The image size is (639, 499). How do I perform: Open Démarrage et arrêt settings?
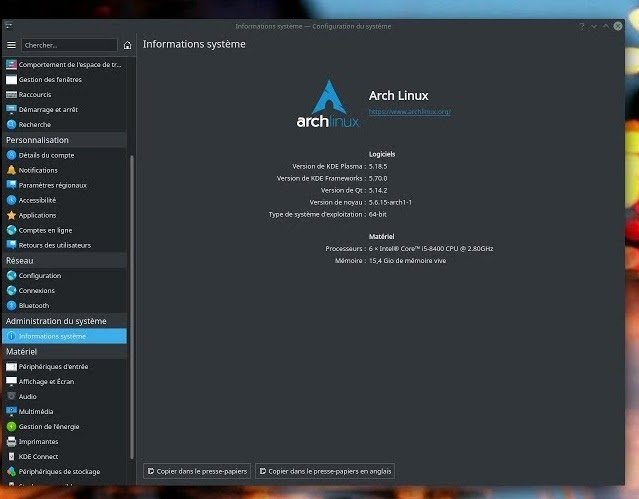pos(64,109)
